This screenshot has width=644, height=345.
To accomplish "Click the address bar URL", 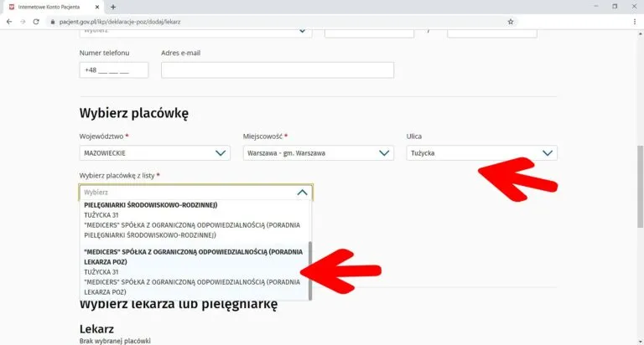I will tap(120, 22).
